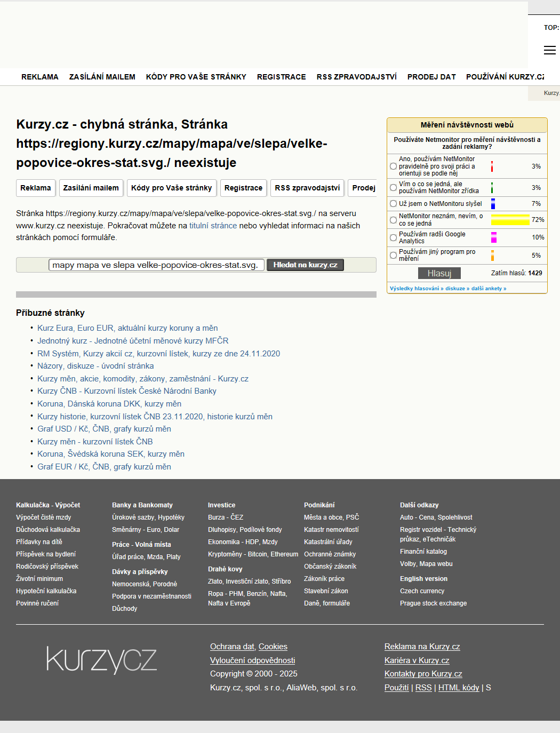Screen dimensions: 560x733
Task: Click the Zasílání mailem button
Action: (91, 188)
